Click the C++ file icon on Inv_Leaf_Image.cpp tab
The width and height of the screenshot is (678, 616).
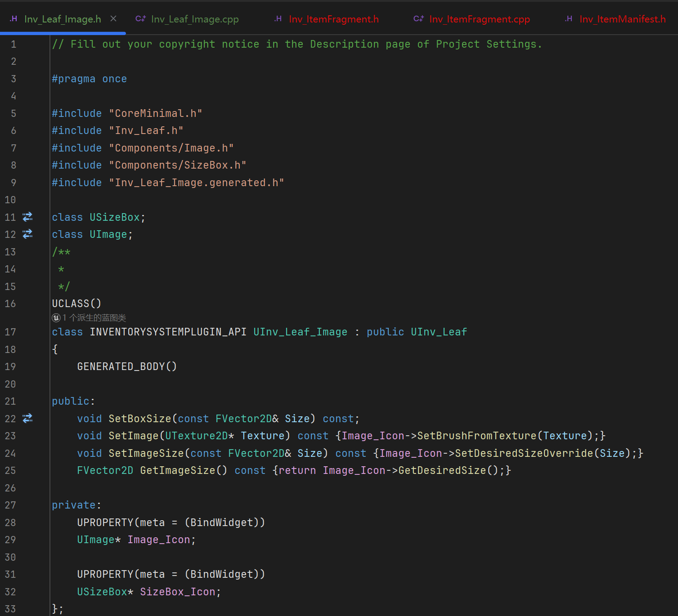pos(140,18)
